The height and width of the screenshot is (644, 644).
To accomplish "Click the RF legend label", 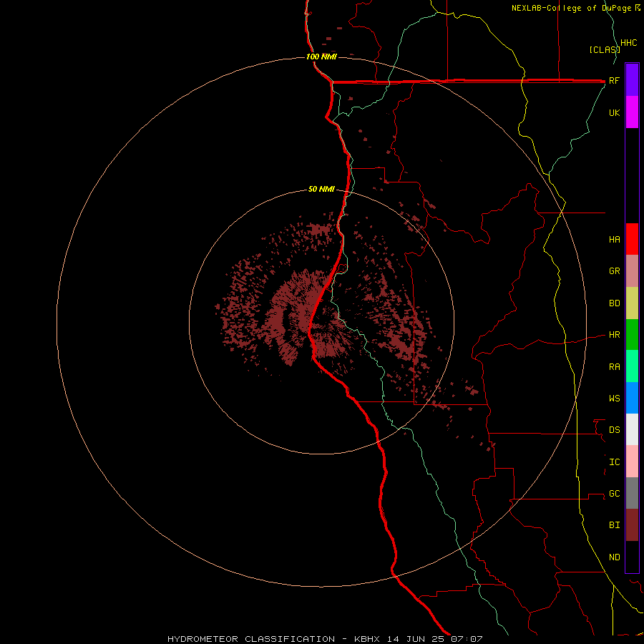I will [614, 80].
